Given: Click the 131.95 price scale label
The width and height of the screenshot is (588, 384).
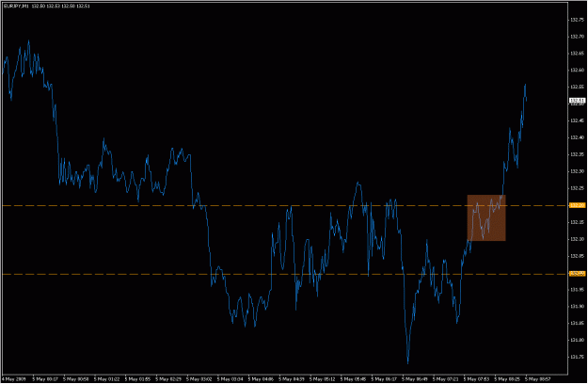Looking at the screenshot, I should 577,290.
